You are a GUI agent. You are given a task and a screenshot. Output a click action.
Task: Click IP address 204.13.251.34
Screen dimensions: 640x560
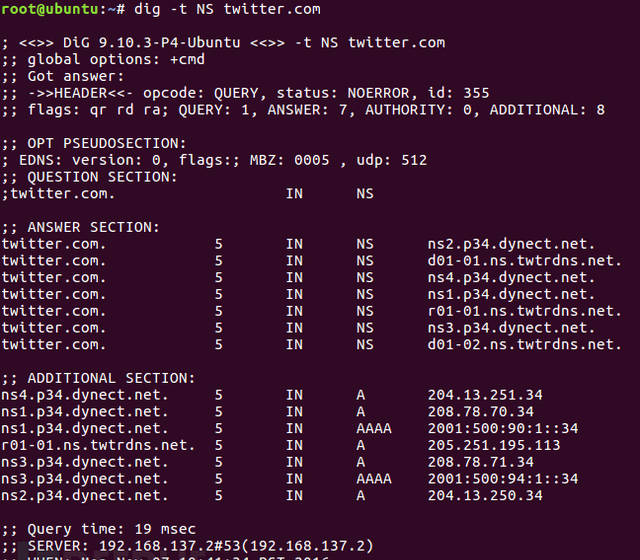[x=485, y=395]
